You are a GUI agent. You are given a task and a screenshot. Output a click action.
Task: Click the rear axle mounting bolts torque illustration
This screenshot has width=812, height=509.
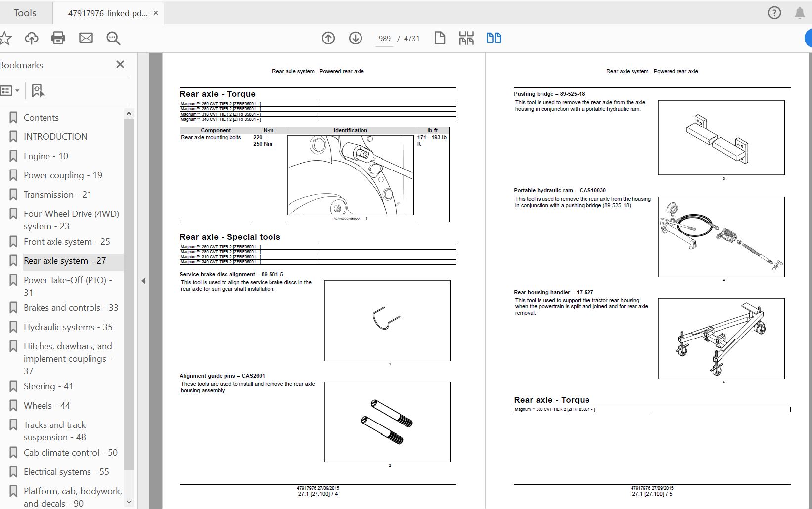(x=350, y=175)
